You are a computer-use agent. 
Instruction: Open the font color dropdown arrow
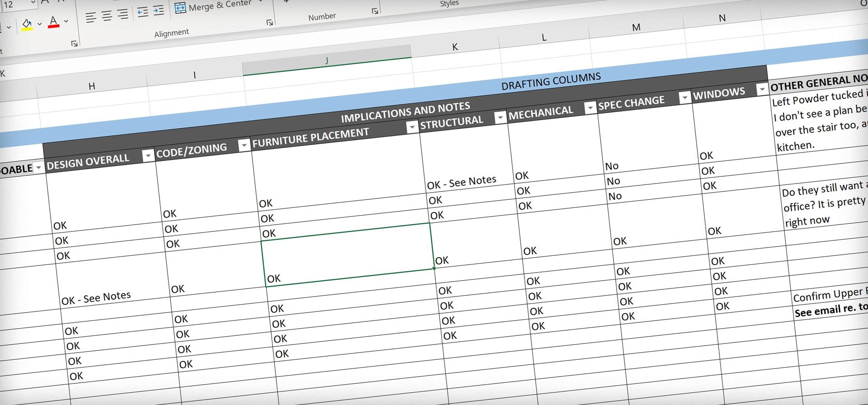[66, 21]
